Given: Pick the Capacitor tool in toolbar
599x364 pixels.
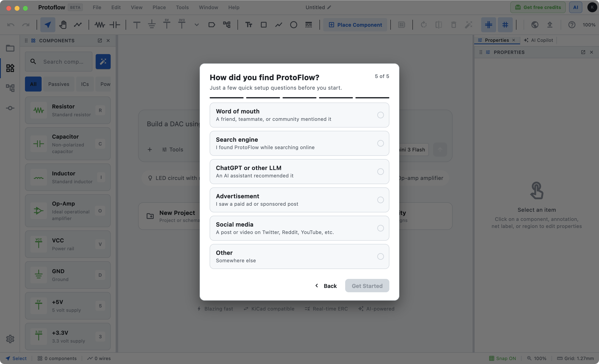Looking at the screenshot, I should (x=115, y=25).
